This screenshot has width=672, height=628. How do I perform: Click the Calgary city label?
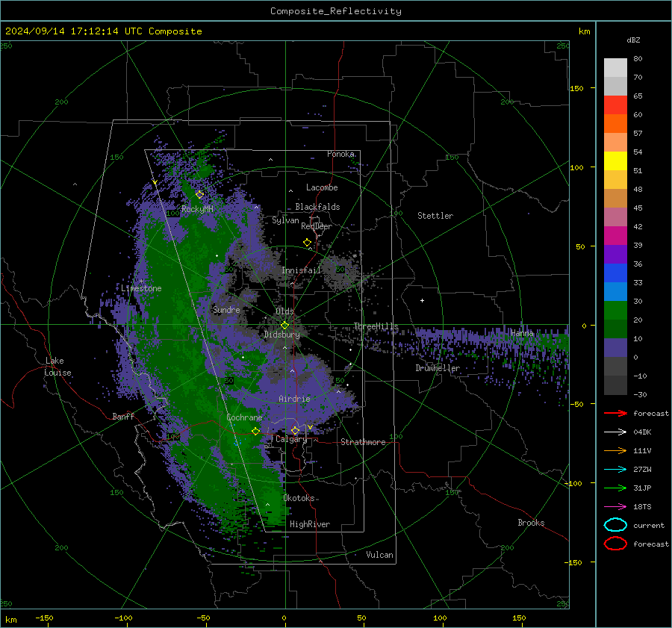[291, 439]
